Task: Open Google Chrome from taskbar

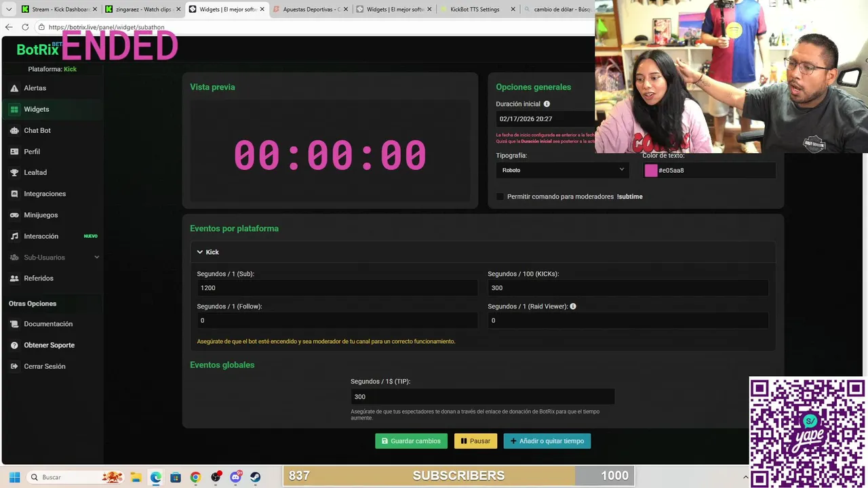Action: (x=195, y=477)
